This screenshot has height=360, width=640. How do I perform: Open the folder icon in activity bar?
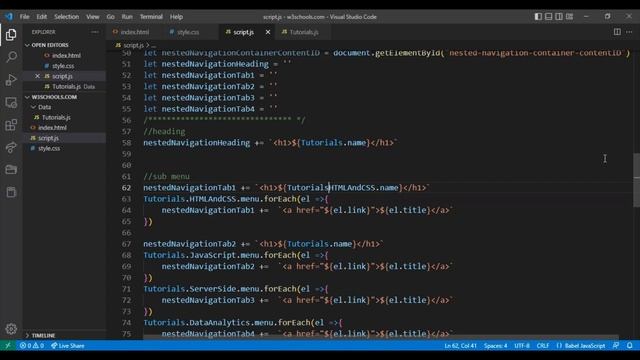(x=11, y=169)
